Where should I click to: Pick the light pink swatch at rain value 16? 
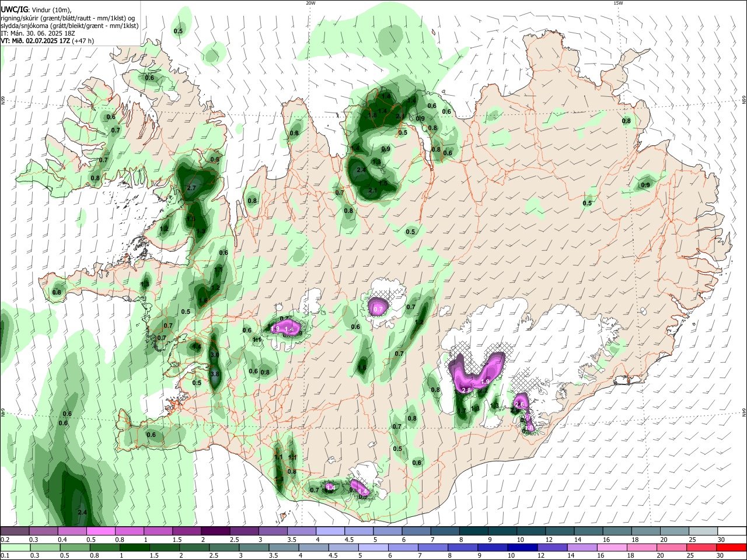[x=612, y=547]
